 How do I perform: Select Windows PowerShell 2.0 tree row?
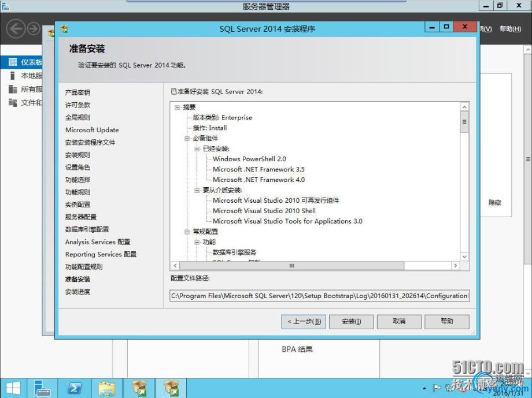(249, 159)
